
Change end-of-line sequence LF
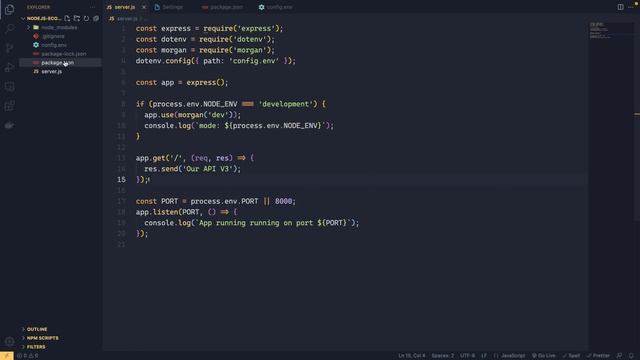(x=484, y=356)
